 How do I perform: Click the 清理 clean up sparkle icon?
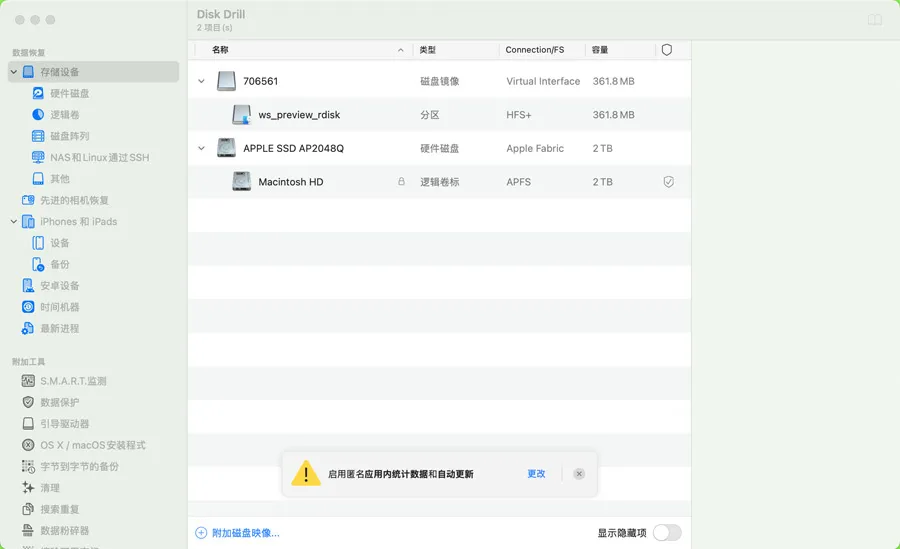(29, 488)
